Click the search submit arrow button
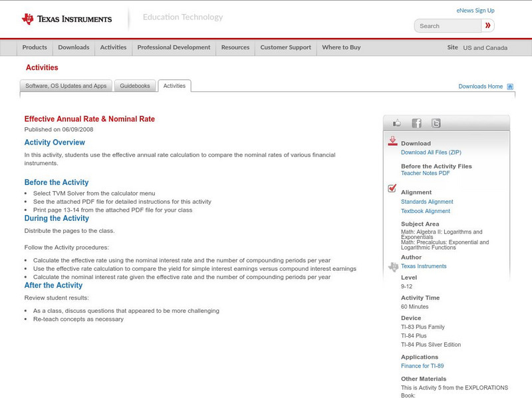The height and width of the screenshot is (398, 532). pyautogui.click(x=487, y=25)
